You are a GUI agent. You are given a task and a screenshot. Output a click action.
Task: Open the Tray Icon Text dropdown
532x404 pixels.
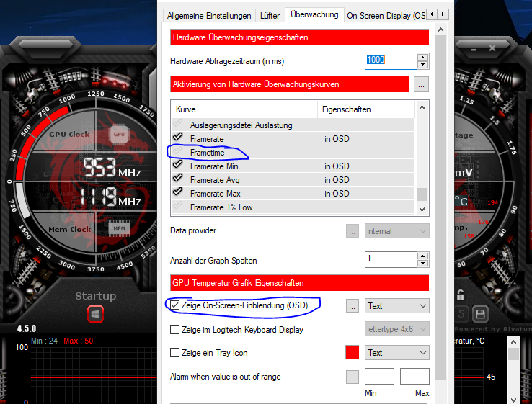(397, 352)
